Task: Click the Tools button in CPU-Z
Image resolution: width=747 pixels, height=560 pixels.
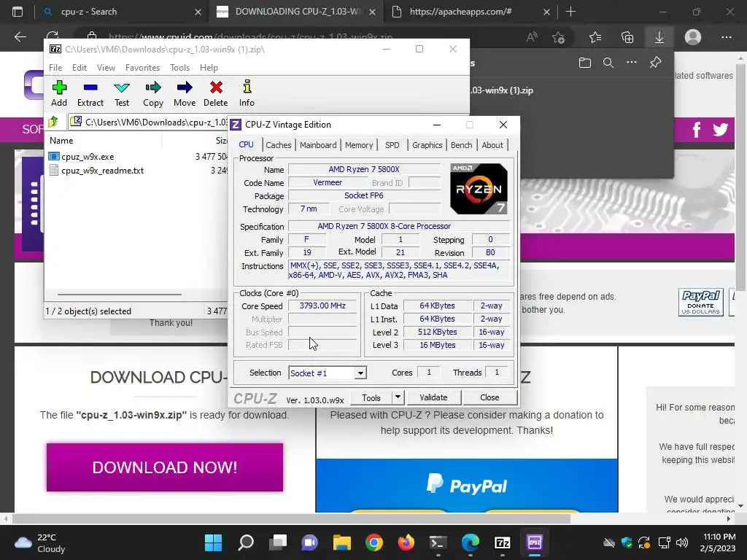Action: point(371,397)
